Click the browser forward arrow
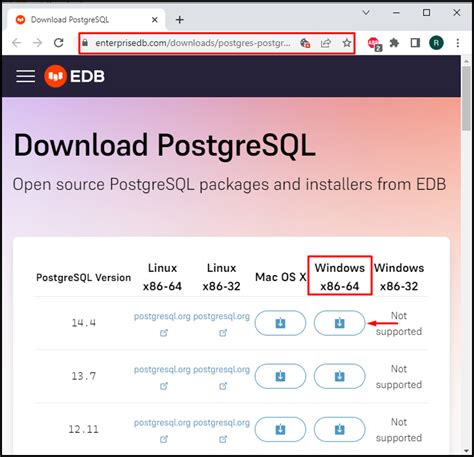This screenshot has width=474, height=457. coord(37,43)
